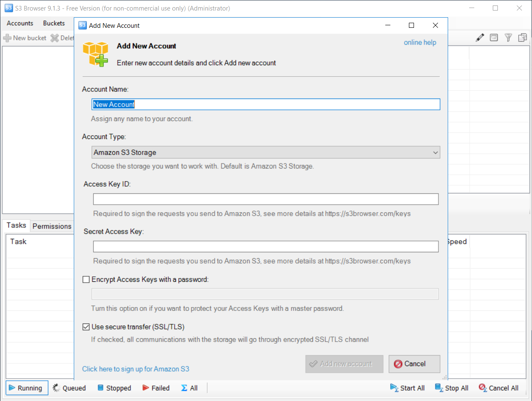The height and width of the screenshot is (401, 532).
Task: Click the Speed column header
Action: (x=457, y=241)
